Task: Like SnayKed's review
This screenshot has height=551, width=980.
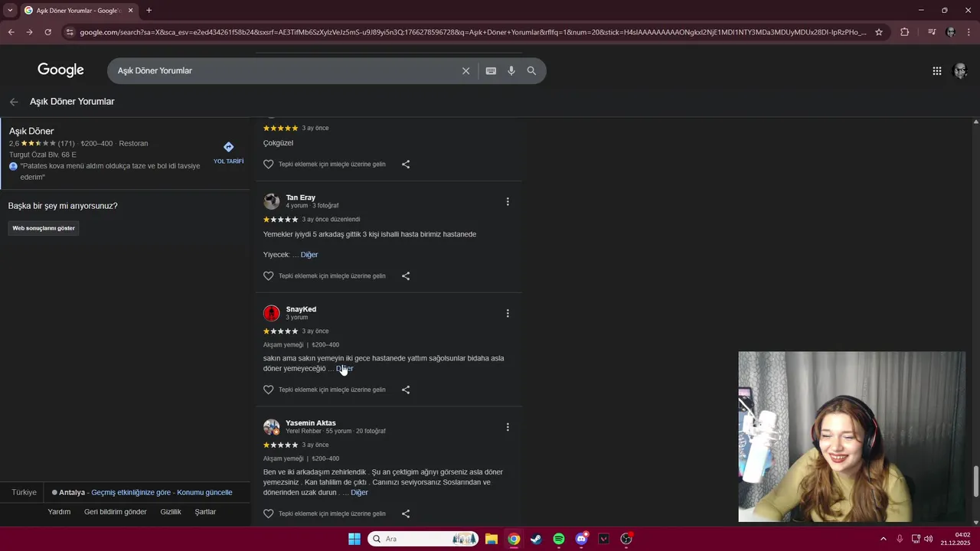Action: click(x=269, y=390)
